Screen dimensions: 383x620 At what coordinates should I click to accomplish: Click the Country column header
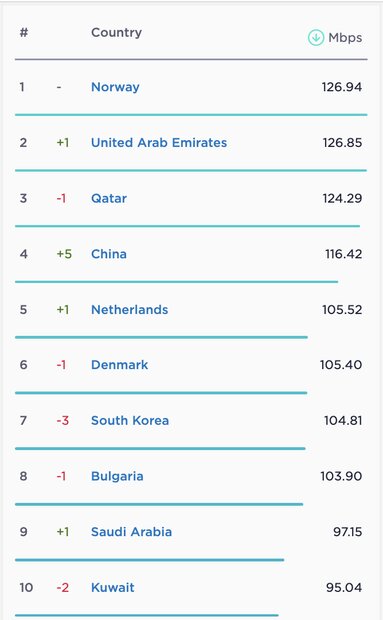(x=116, y=32)
